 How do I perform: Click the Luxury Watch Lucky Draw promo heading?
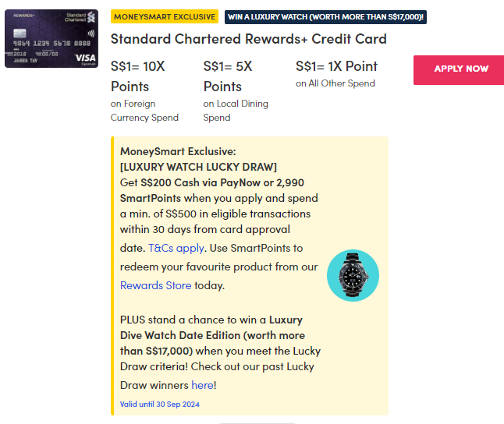198,167
